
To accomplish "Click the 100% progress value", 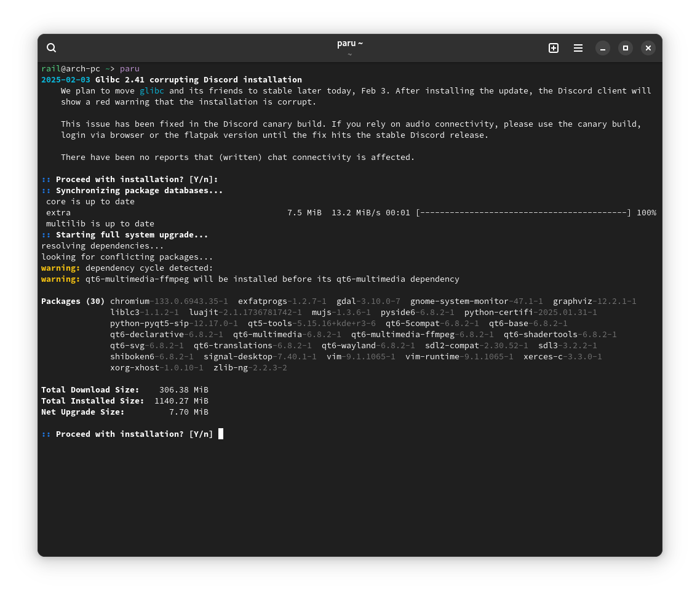I will click(646, 213).
